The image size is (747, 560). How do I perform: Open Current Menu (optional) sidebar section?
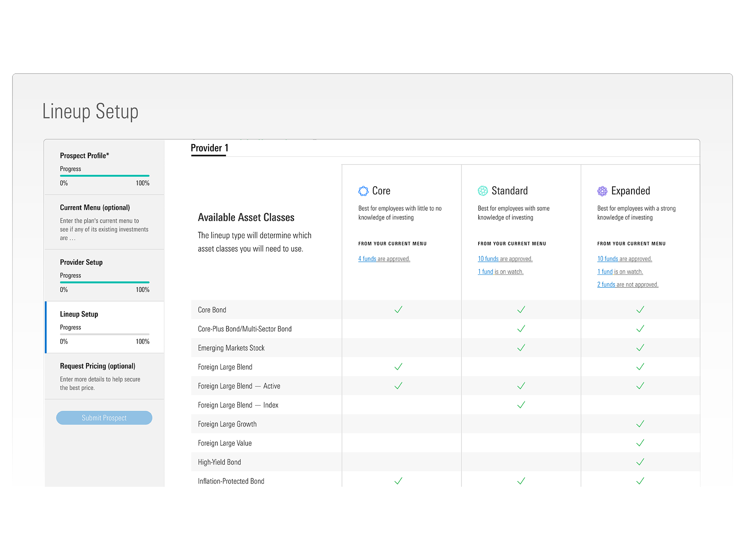(95, 208)
